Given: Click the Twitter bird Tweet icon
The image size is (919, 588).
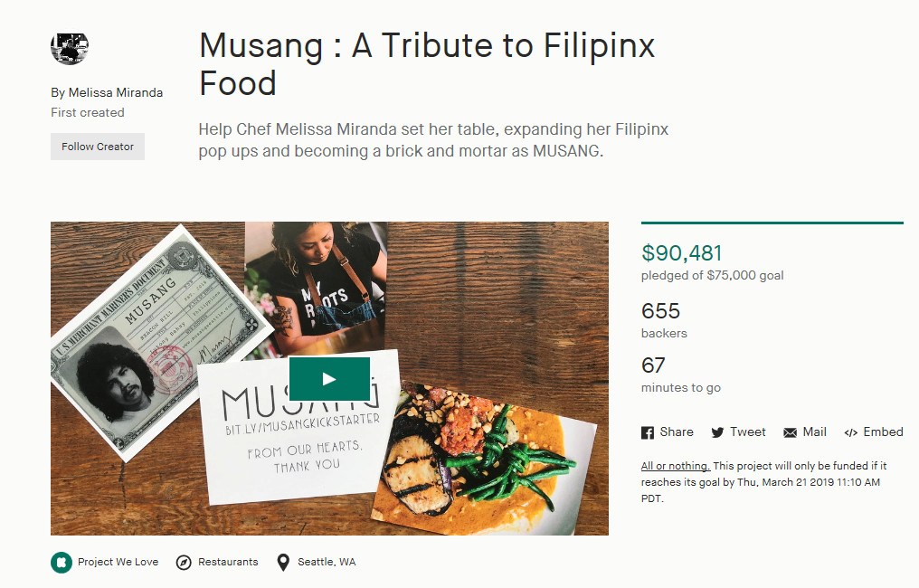Looking at the screenshot, I should [x=717, y=432].
